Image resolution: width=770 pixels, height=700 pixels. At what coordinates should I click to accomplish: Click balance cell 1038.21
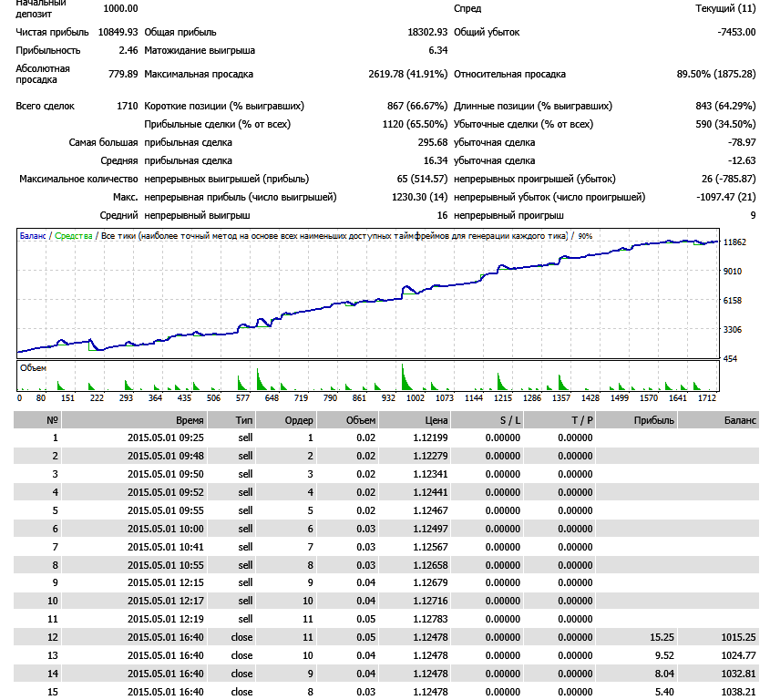738,691
